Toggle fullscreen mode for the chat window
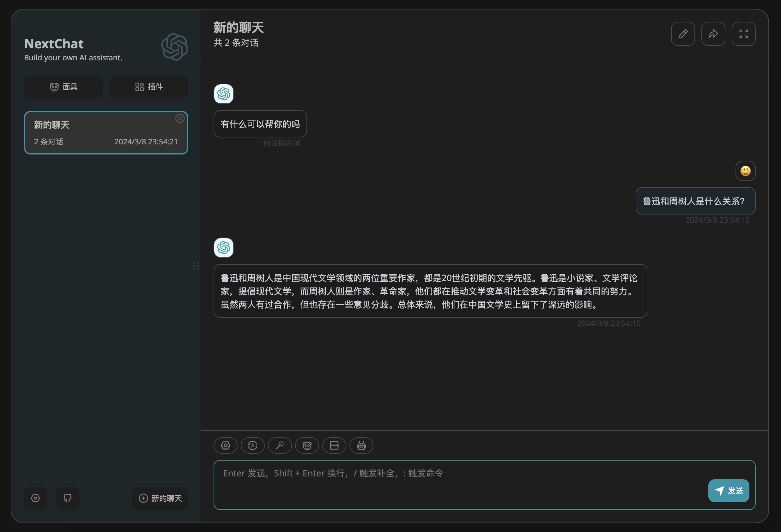 (x=744, y=33)
